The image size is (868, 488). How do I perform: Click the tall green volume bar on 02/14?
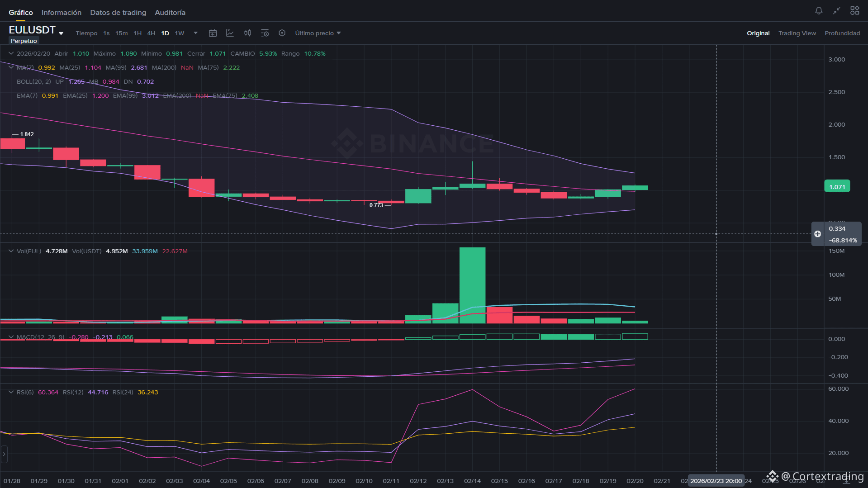point(472,285)
